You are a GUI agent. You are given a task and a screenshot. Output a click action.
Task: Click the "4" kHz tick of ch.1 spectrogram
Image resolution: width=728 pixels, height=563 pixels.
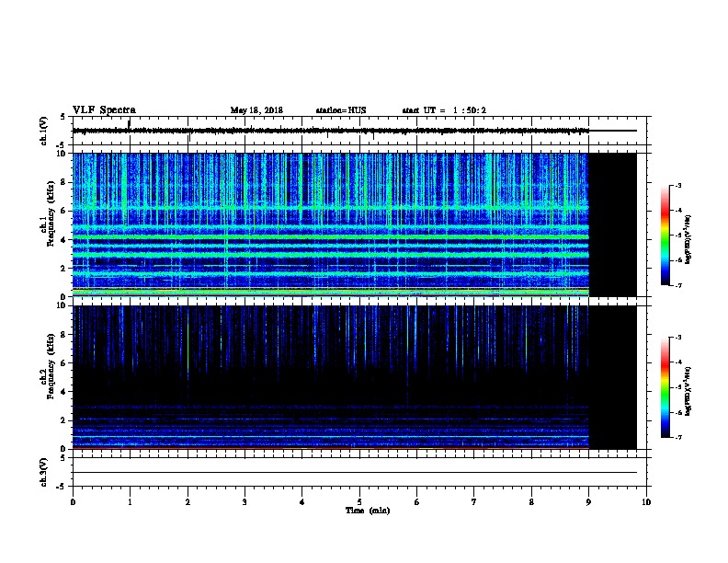click(x=64, y=240)
